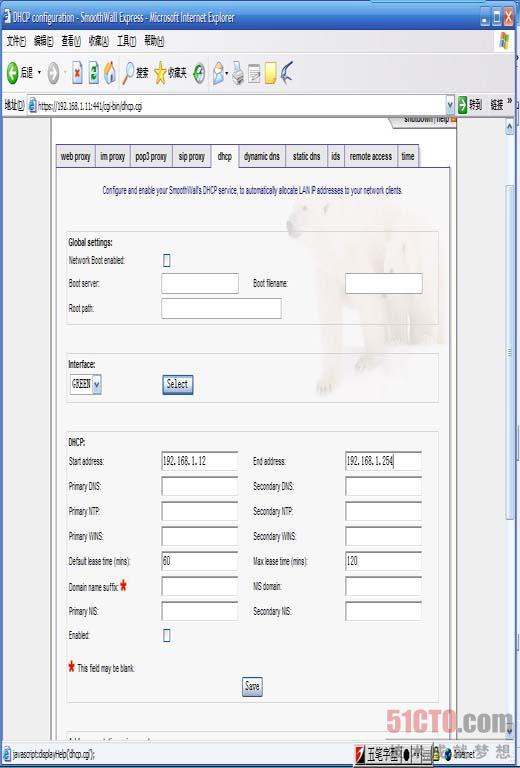Click the Forward arrow icon
This screenshot has height=768, width=520.
tap(53, 73)
